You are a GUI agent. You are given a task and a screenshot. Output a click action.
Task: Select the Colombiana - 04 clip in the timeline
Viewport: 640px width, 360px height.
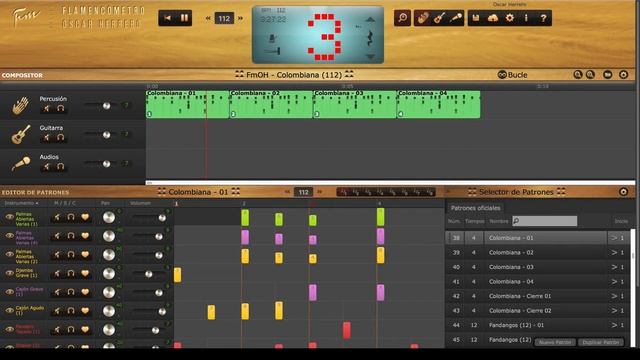tap(439, 104)
